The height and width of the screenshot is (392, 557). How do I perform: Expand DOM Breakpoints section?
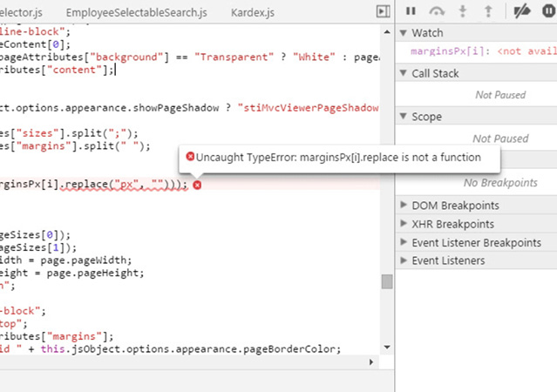pyautogui.click(x=404, y=206)
